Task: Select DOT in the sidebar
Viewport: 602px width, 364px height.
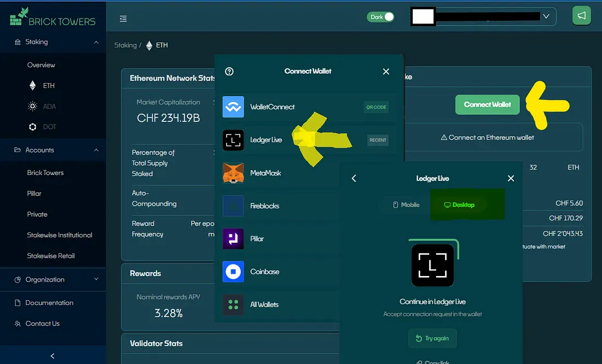Action: pyautogui.click(x=49, y=127)
